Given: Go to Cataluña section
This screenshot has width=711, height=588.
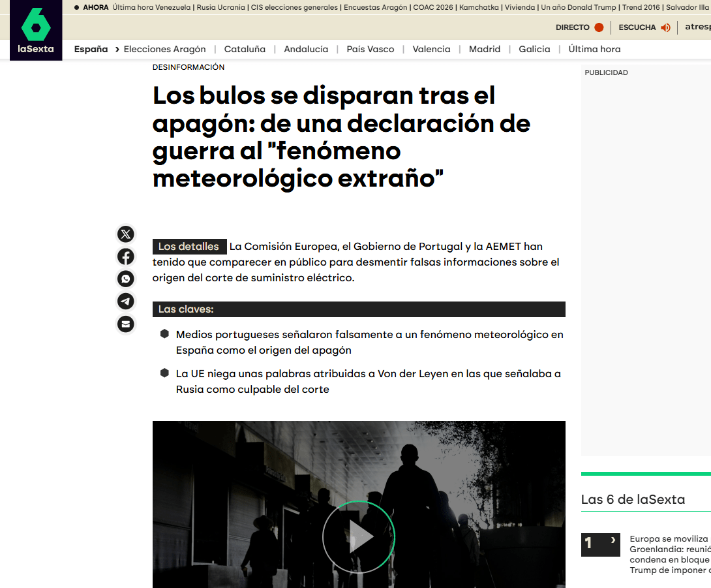Looking at the screenshot, I should (x=245, y=49).
